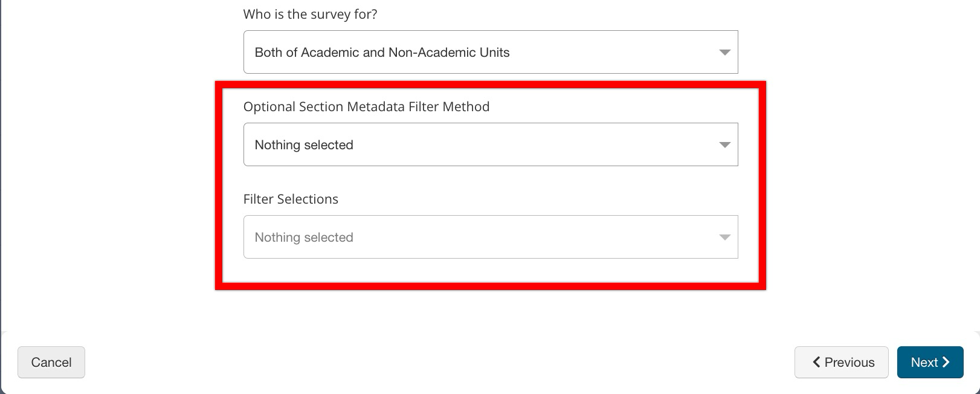This screenshot has width=980, height=394.
Task: Click the Filter Selections dropdown caret icon
Action: (x=724, y=237)
